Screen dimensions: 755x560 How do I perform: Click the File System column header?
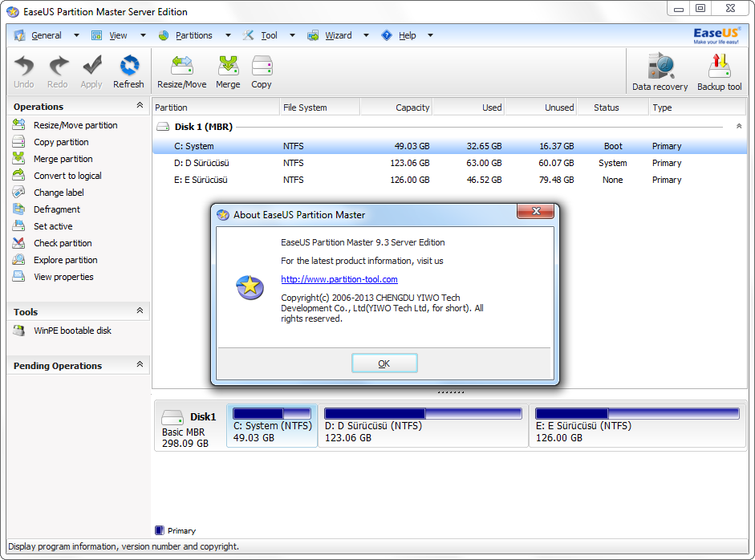[x=319, y=108]
